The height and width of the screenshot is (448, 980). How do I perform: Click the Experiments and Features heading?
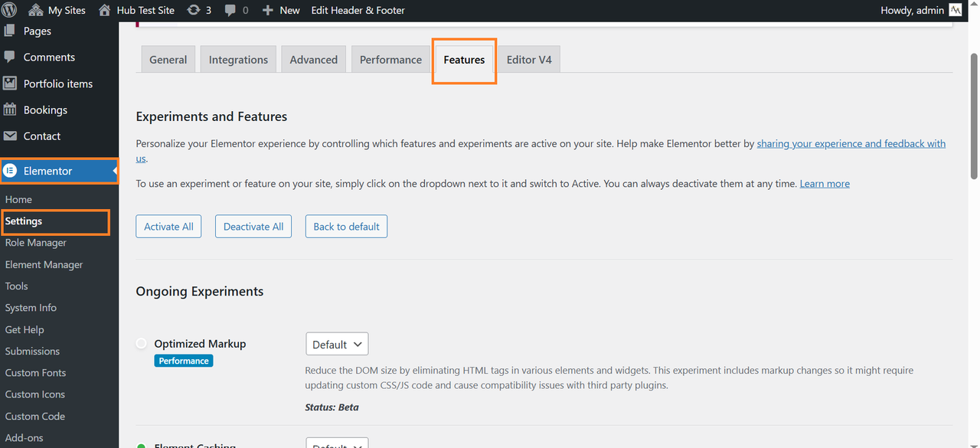pos(211,116)
